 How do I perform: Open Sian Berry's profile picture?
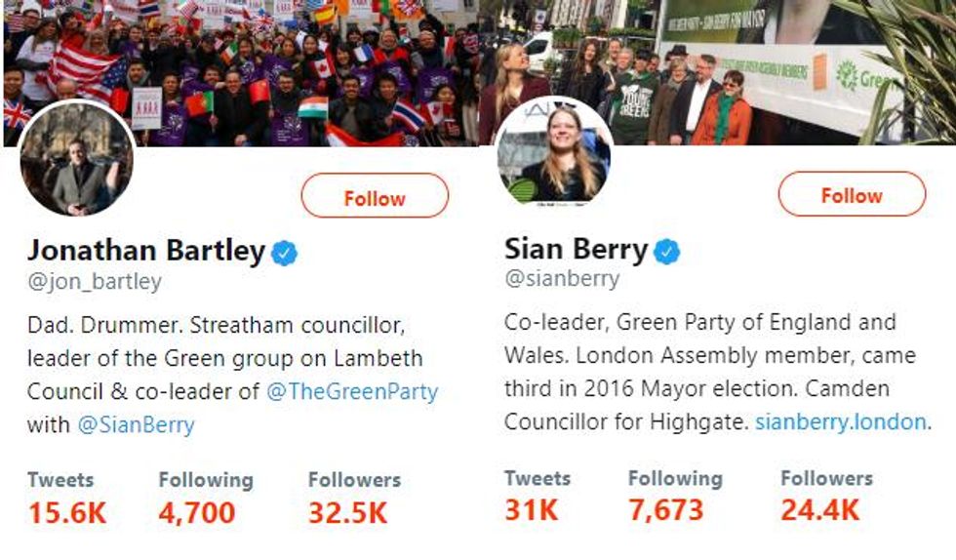[x=554, y=152]
